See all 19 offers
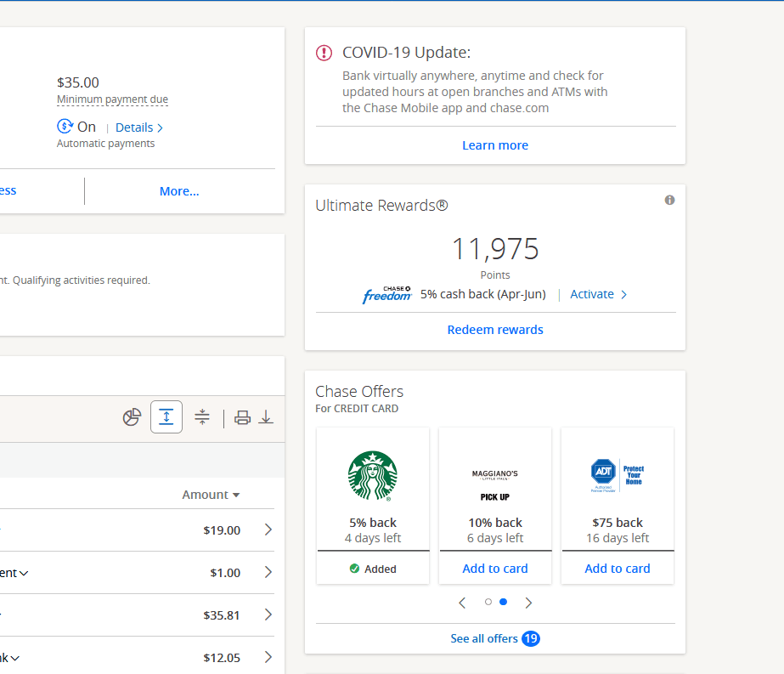Image resolution: width=784 pixels, height=674 pixels. [495, 638]
